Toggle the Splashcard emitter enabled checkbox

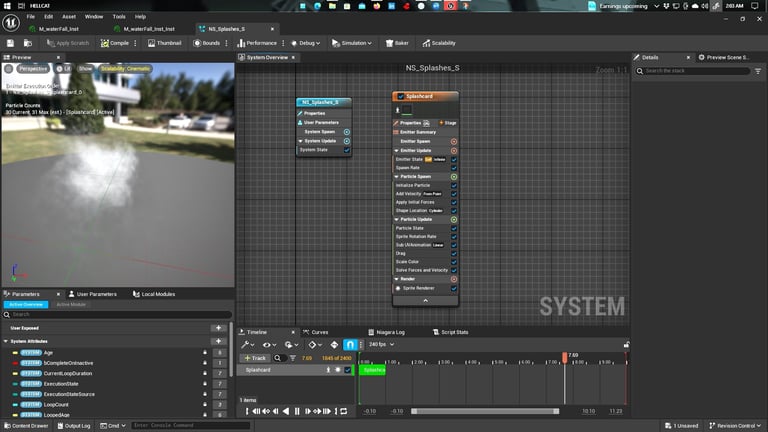[401, 96]
